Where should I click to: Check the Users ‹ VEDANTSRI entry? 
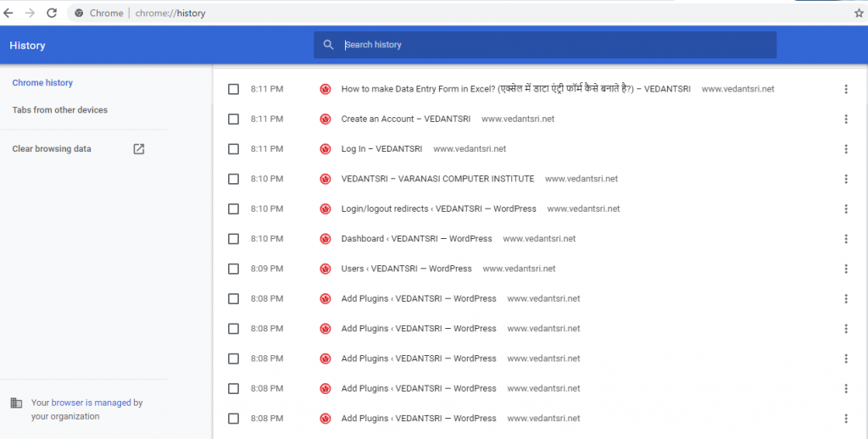pyautogui.click(x=234, y=269)
